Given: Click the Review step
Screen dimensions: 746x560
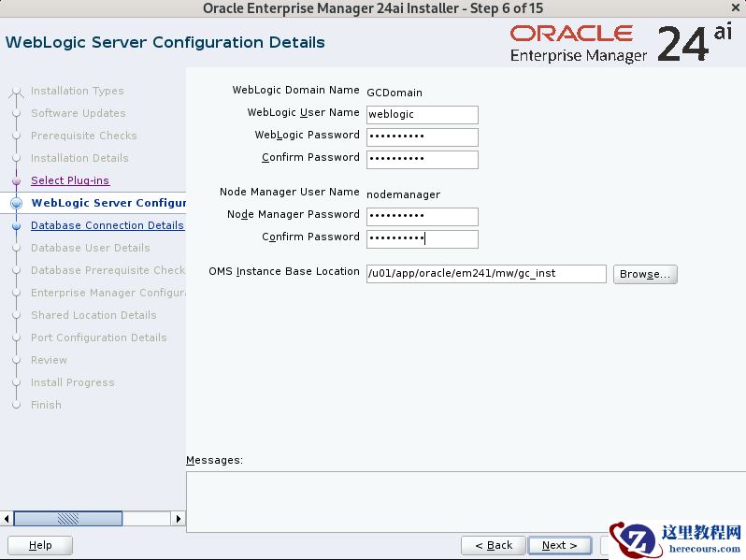Looking at the screenshot, I should click(x=49, y=360).
